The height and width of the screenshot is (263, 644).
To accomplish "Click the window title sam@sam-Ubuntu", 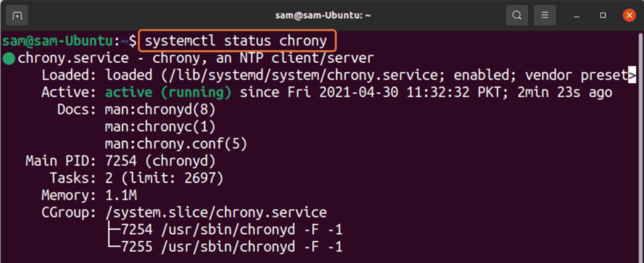I will coord(323,16).
